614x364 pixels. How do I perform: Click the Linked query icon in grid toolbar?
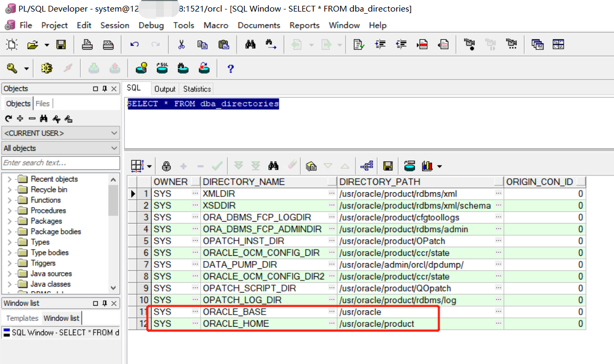[367, 166]
